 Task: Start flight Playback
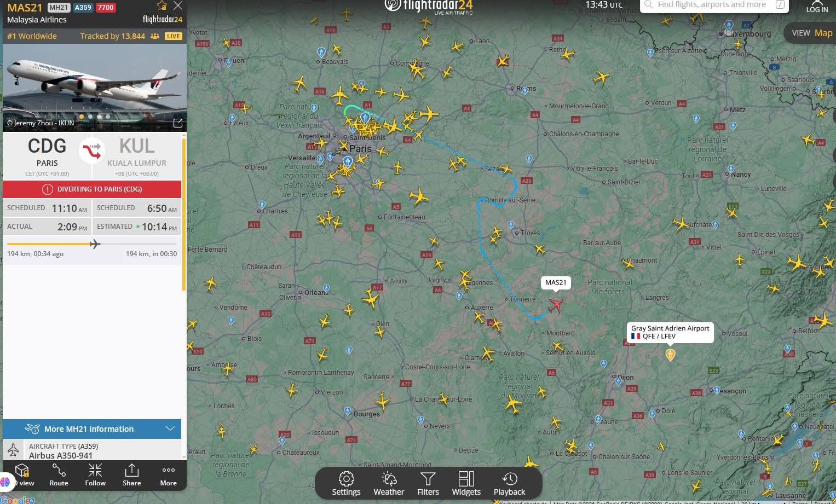[509, 484]
